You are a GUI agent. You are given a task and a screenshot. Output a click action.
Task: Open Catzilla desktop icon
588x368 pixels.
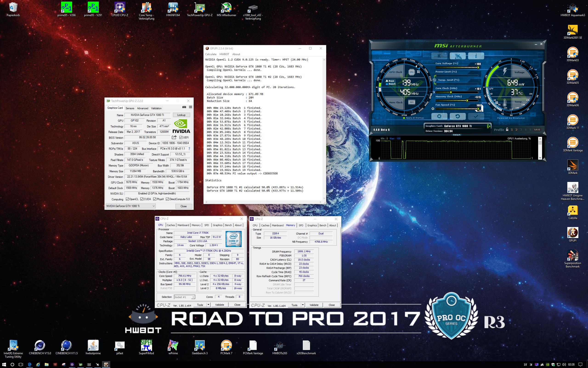573,213
